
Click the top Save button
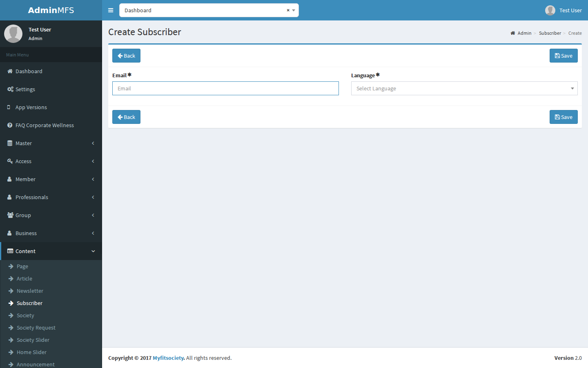click(563, 56)
